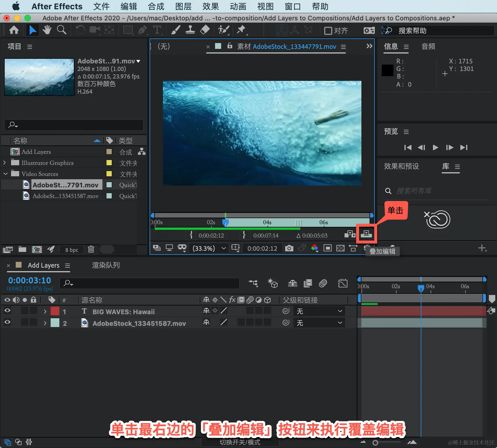The image size is (497, 448).
Task: Step to next frame in preview
Action: click(450, 147)
